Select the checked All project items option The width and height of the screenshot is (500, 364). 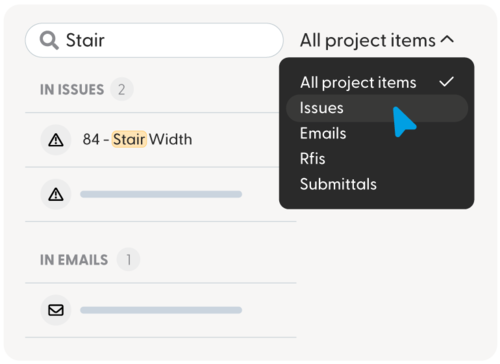(377, 82)
